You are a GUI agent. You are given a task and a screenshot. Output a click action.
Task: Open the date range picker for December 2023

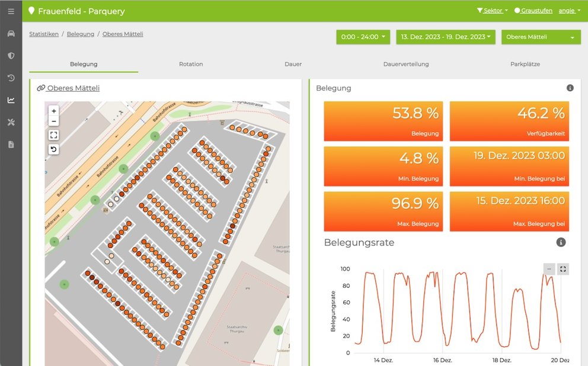tap(446, 37)
